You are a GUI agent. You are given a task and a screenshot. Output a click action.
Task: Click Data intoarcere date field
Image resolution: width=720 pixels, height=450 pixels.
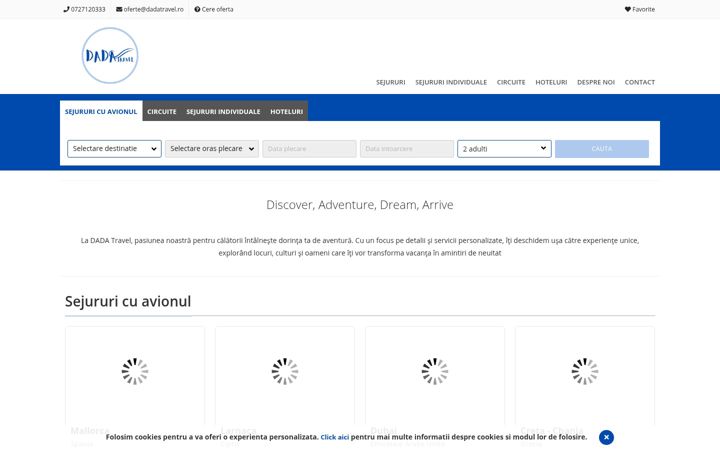point(407,149)
